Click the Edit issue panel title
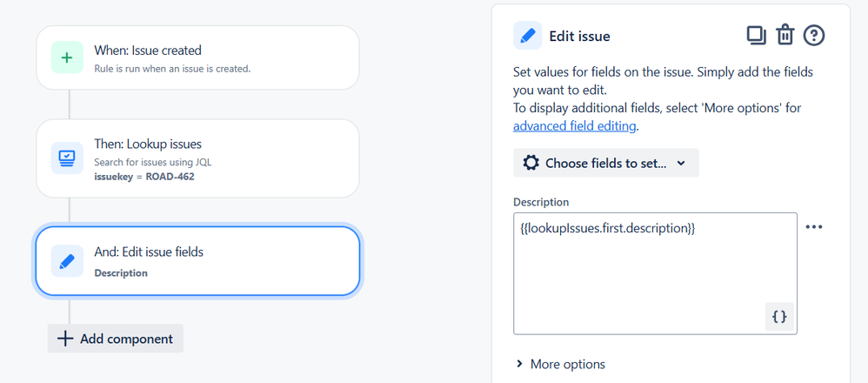 point(579,36)
